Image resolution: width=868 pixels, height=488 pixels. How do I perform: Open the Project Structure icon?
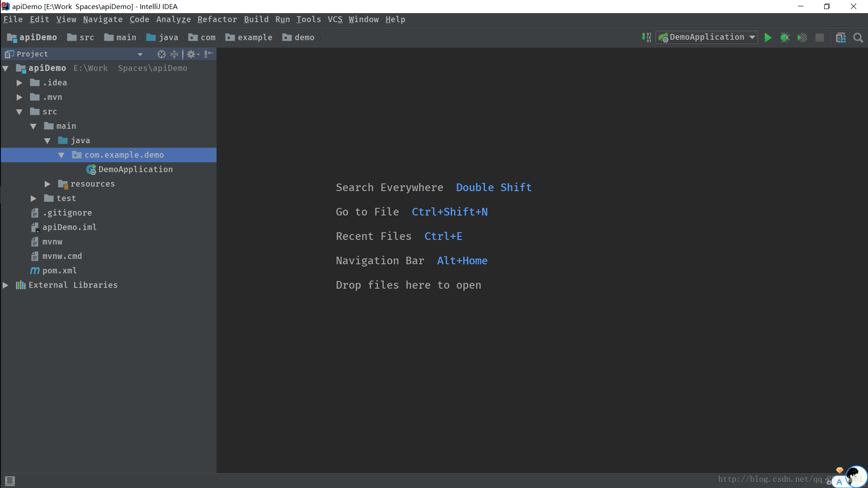click(x=841, y=38)
